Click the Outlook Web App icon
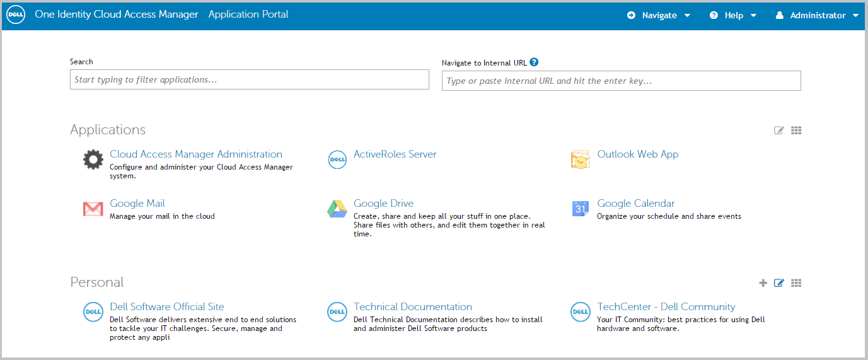 581,160
